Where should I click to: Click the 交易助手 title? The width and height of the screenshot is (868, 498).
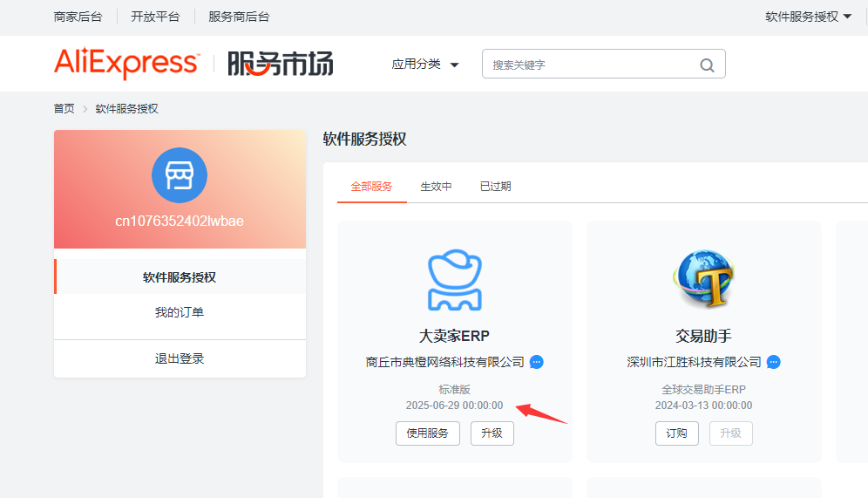(703, 336)
